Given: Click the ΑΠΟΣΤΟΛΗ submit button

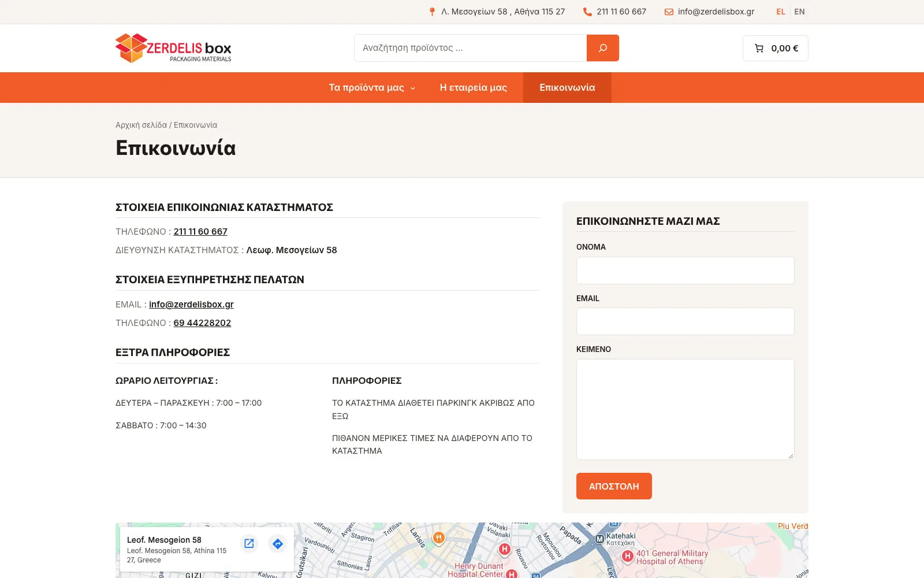Looking at the screenshot, I should pyautogui.click(x=614, y=486).
